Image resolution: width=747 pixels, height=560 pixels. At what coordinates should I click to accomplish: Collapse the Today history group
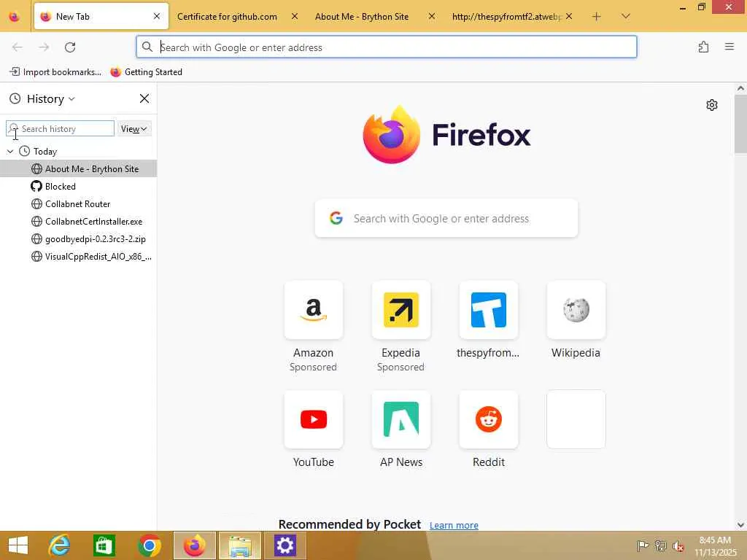coord(10,152)
